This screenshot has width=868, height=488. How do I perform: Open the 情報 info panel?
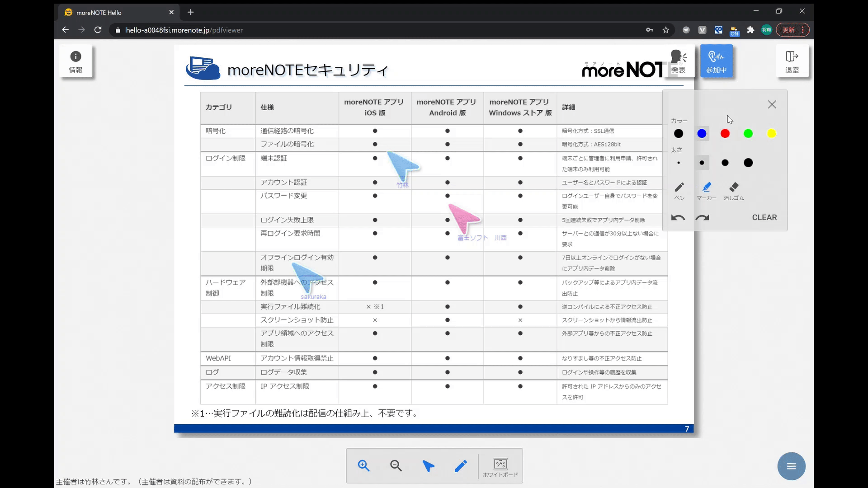tap(75, 61)
